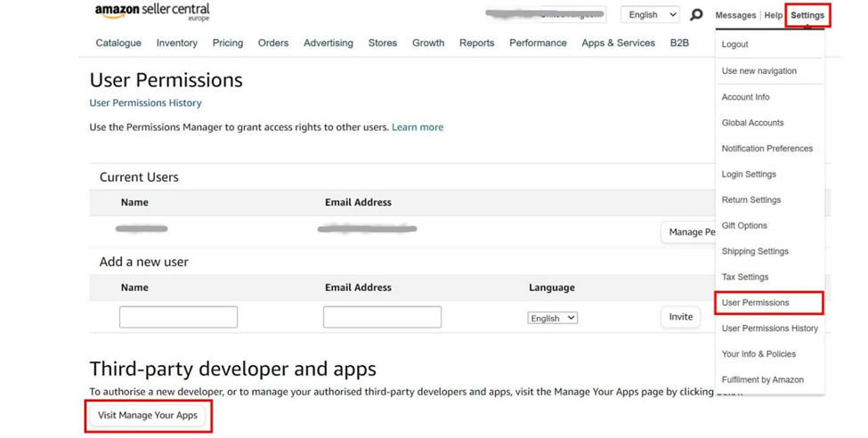Open the Orders menu
The height and width of the screenshot is (438, 868).
[x=273, y=43]
